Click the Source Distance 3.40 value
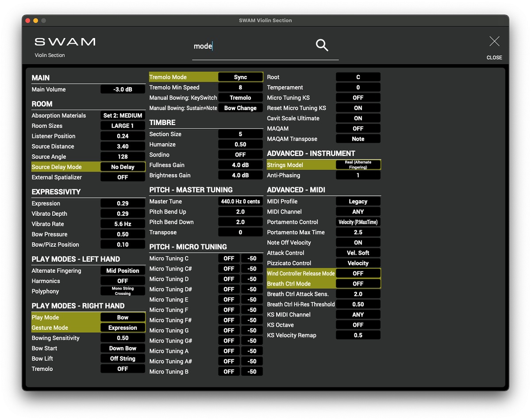The height and width of the screenshot is (420, 531). click(123, 146)
